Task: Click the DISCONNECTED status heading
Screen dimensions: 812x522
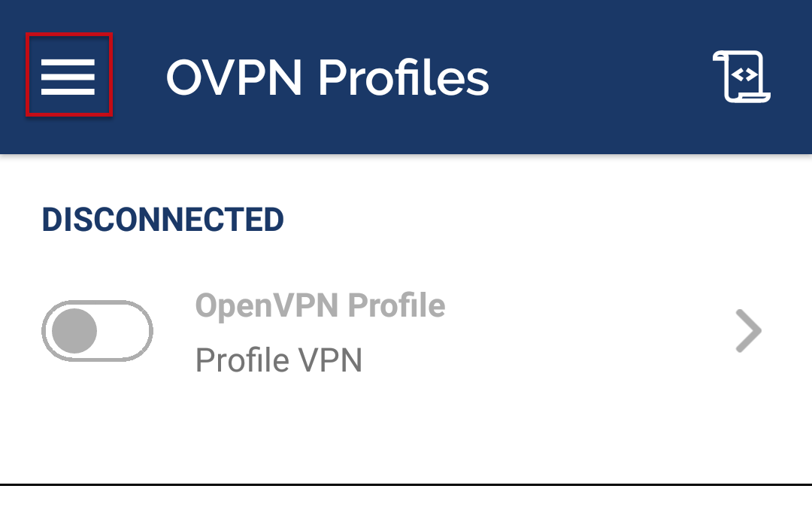Action: click(x=162, y=220)
